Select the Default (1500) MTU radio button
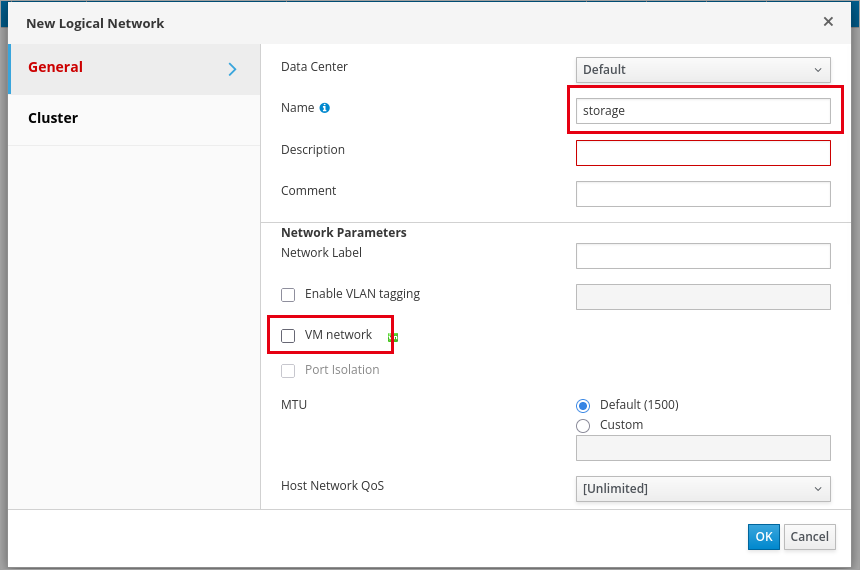This screenshot has height=570, width=860. pos(583,405)
